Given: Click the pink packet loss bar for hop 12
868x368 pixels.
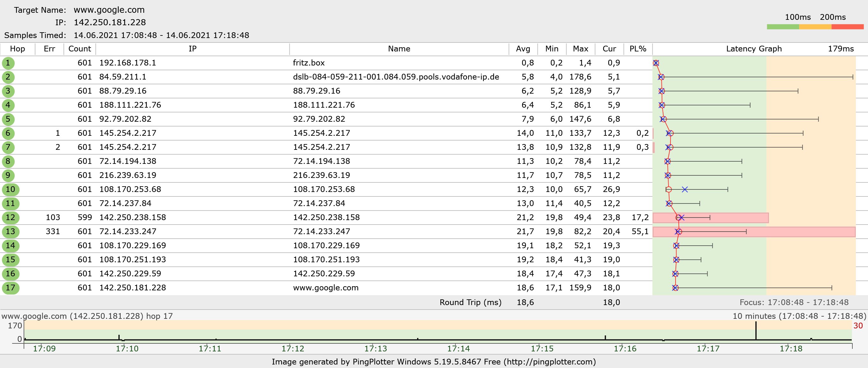Looking at the screenshot, I should [711, 218].
